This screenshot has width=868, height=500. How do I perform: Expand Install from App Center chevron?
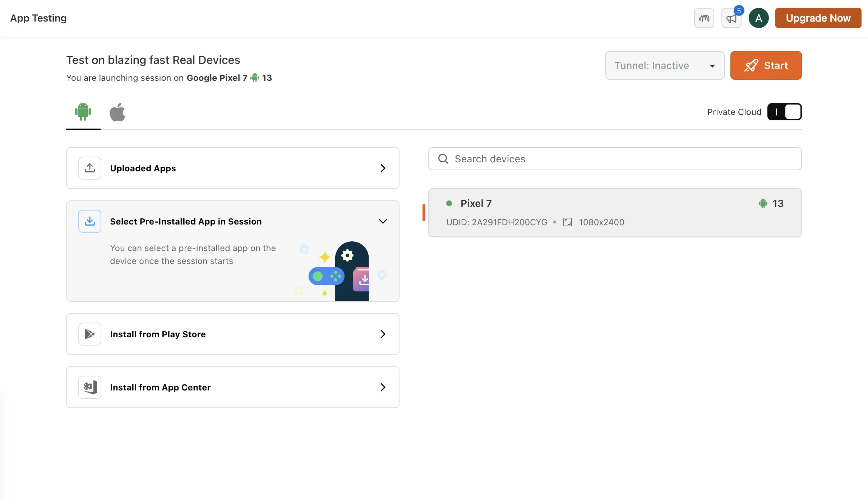coord(383,387)
